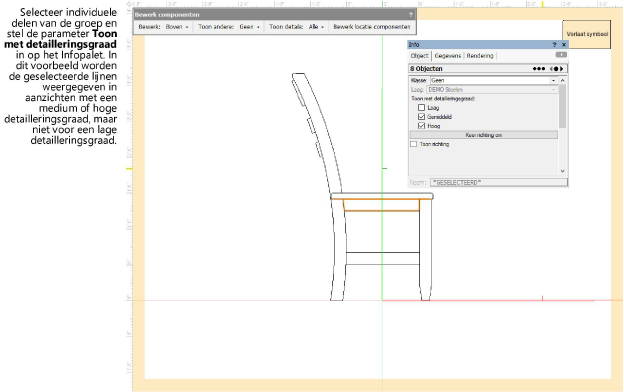624x392 pixels.
Task: Uncheck the Hoog detail level
Action: [x=421, y=126]
